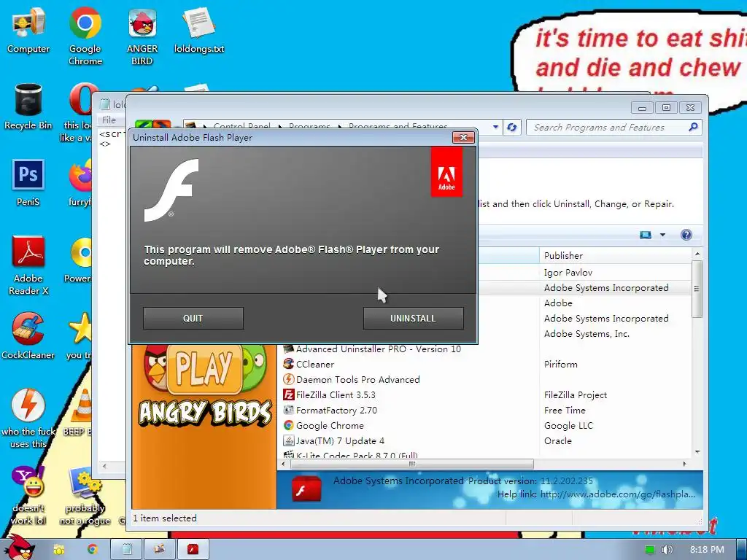Click the green tray status icon
Image resolution: width=747 pixels, height=560 pixels.
coord(649,550)
